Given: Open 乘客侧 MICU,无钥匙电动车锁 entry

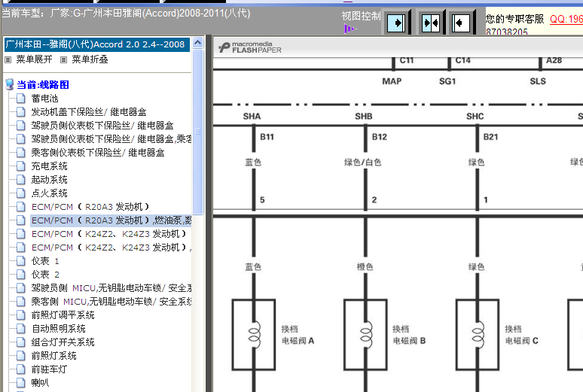Looking at the screenshot, I should 111,302.
